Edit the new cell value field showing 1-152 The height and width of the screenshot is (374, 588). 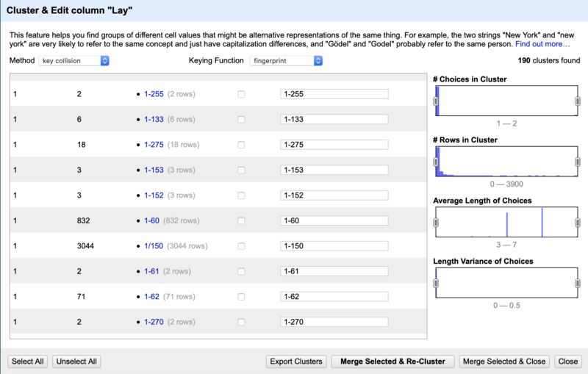tap(334, 195)
